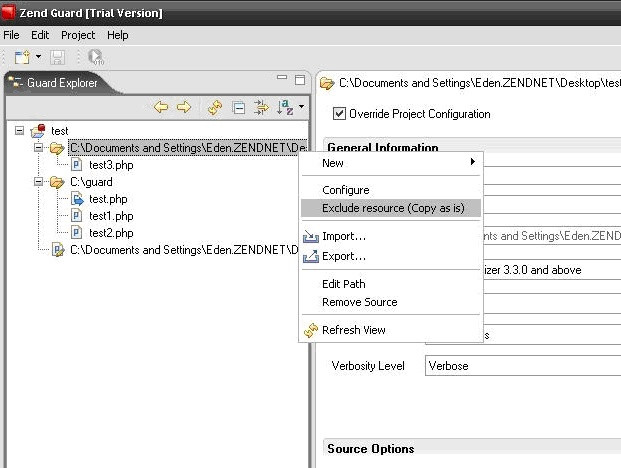Click the Save disk toolbar icon
This screenshot has width=621, height=468.
pos(57,57)
